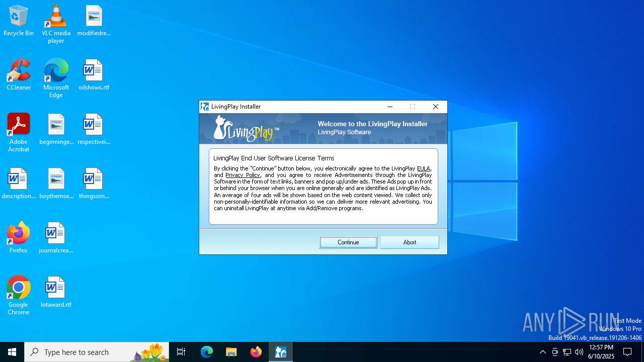Open the Recycle Bin desktop icon
This screenshot has width=644, height=362.
pyautogui.click(x=19, y=21)
